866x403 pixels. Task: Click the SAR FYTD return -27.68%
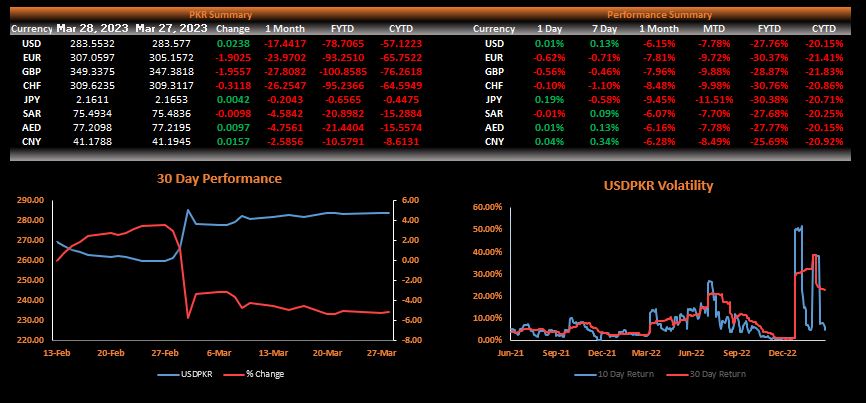click(x=767, y=114)
